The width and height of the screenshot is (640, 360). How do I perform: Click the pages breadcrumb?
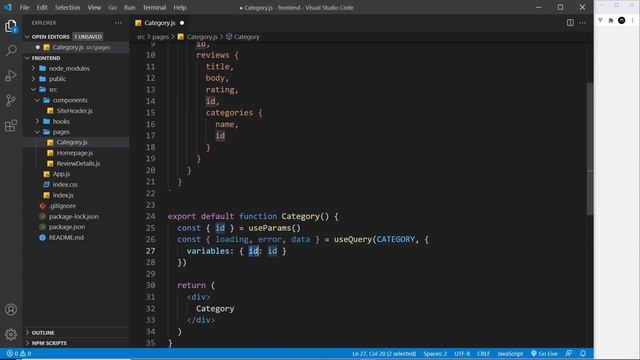click(x=160, y=37)
